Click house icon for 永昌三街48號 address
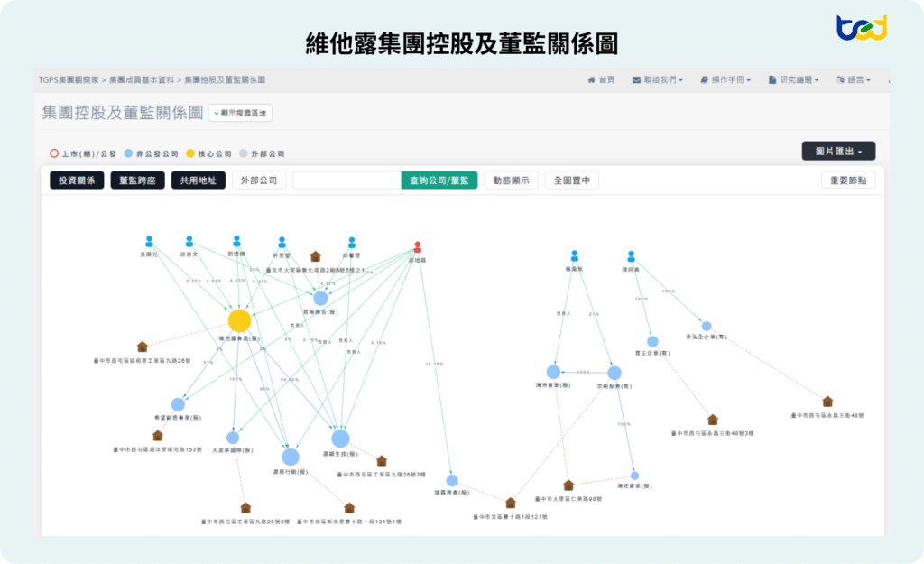The height and width of the screenshot is (564, 924). coord(828,402)
